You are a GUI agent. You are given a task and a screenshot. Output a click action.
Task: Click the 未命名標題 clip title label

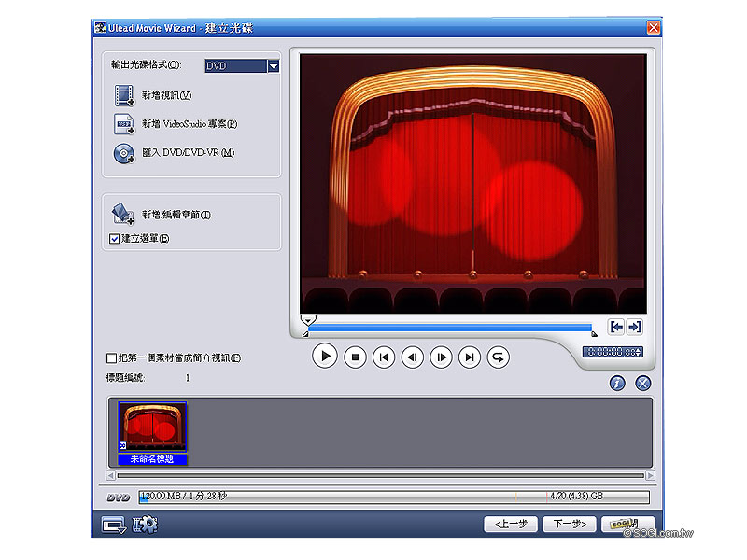[x=152, y=459]
